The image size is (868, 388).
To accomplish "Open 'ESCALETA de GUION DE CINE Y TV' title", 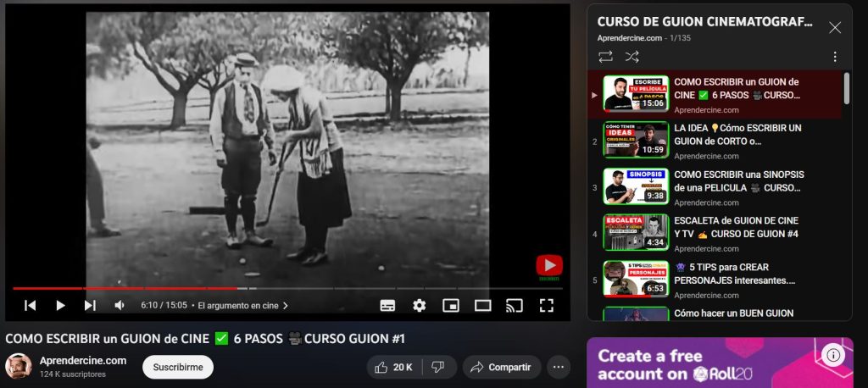I will (x=737, y=228).
